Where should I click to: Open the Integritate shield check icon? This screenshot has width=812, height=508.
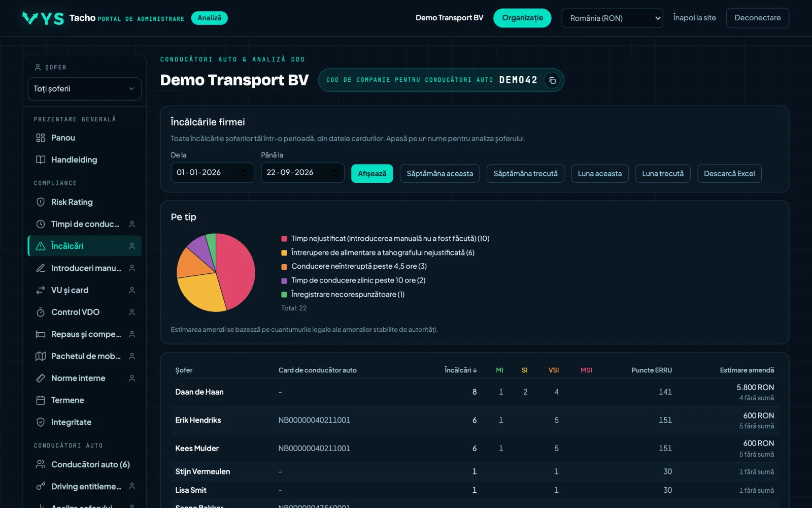(41, 422)
